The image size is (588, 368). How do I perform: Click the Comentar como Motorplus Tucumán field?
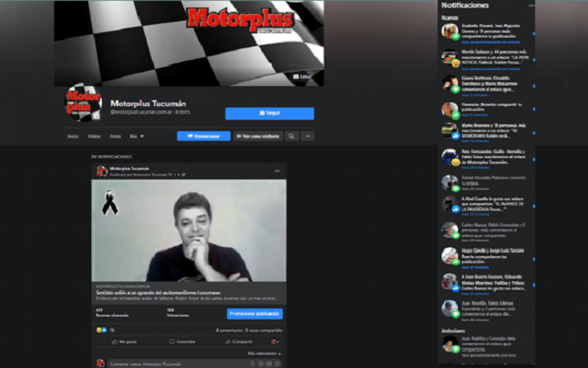point(194,364)
